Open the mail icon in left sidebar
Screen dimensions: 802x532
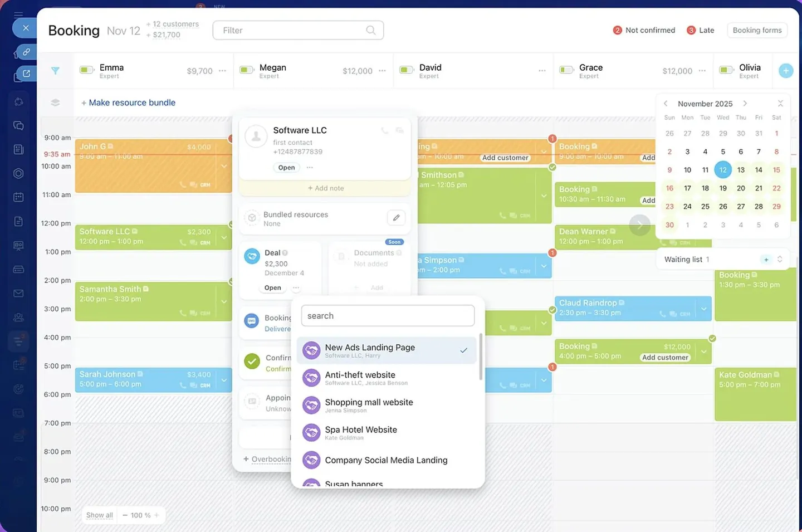coord(18,293)
